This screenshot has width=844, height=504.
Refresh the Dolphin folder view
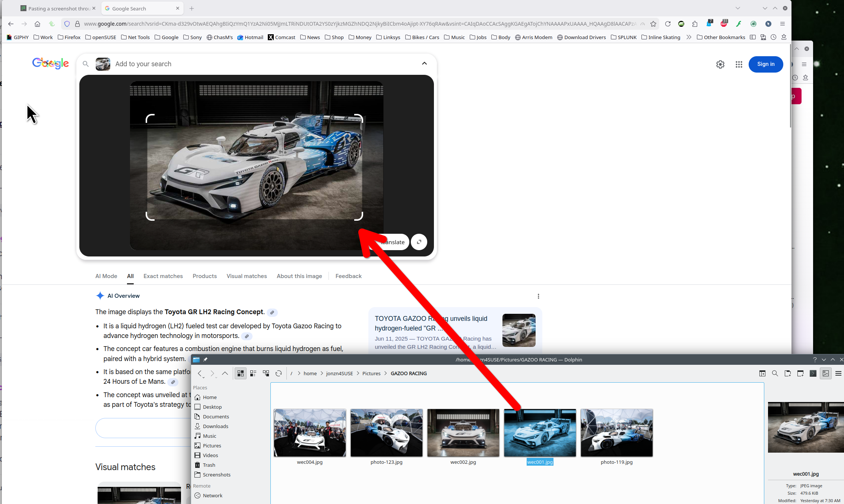coord(279,373)
